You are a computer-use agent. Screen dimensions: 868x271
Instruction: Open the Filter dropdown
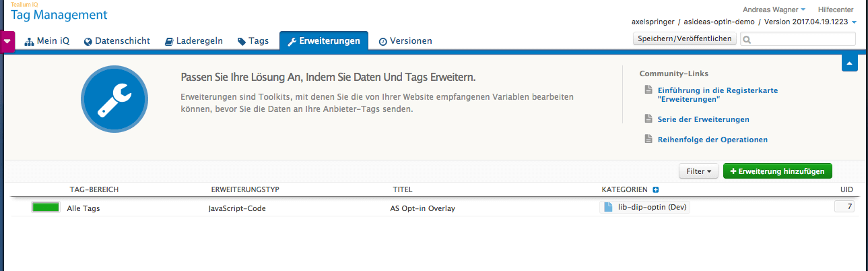698,171
